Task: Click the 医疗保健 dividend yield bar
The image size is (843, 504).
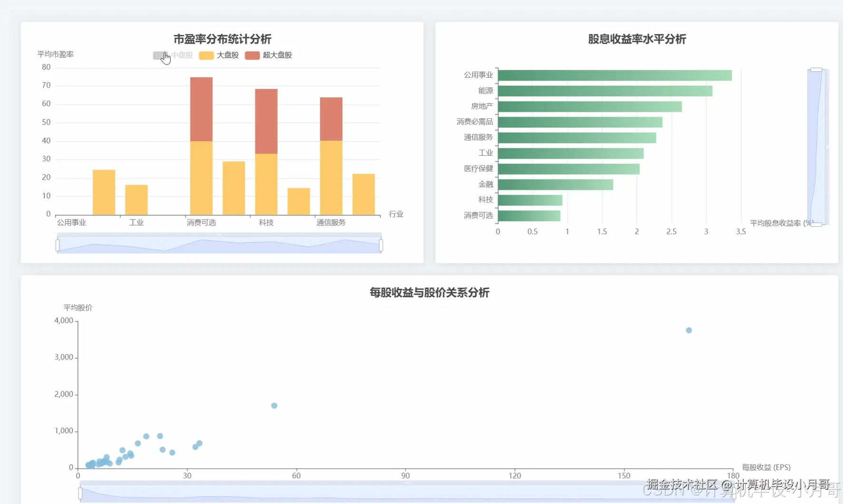Action: tap(569, 169)
